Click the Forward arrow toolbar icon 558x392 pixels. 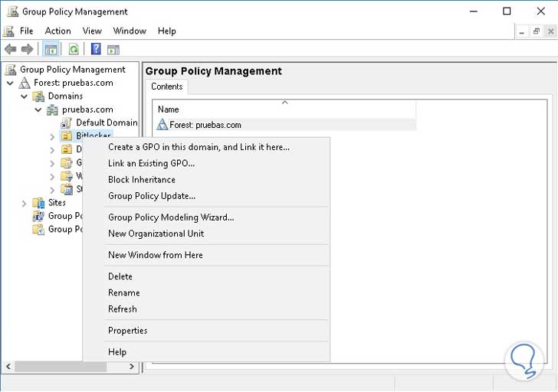click(28, 49)
